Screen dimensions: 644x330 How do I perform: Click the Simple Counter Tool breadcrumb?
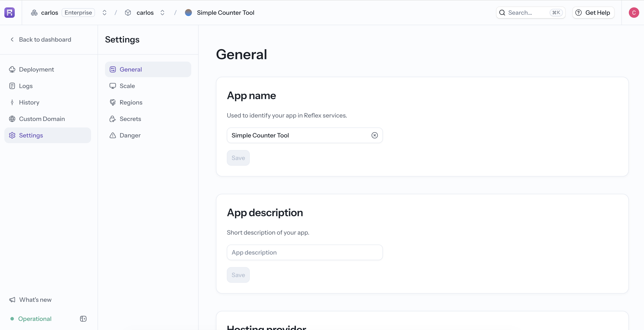coord(226,13)
